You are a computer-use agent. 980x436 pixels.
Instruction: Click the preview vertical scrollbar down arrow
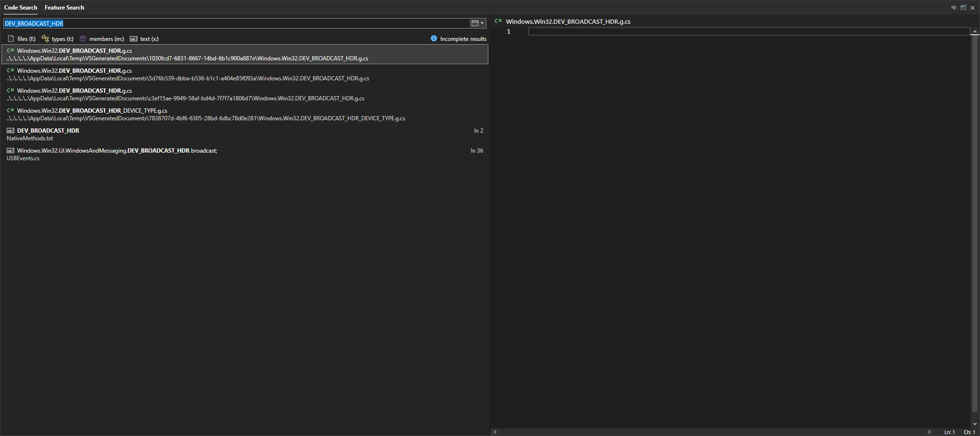pyautogui.click(x=975, y=424)
